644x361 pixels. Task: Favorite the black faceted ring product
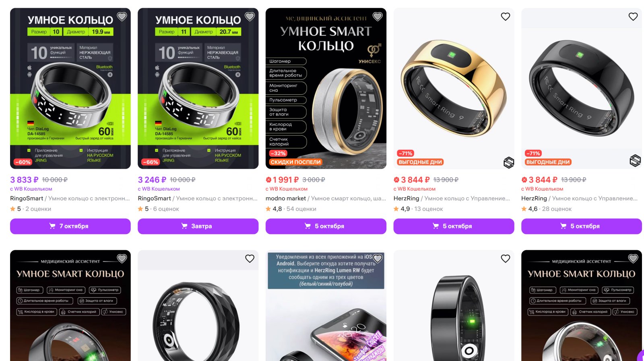click(250, 259)
